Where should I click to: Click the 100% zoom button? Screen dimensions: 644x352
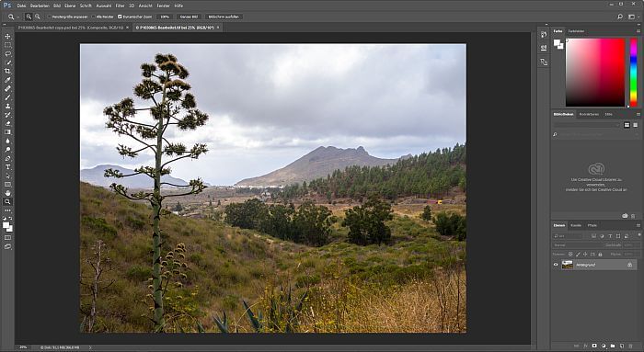point(165,17)
